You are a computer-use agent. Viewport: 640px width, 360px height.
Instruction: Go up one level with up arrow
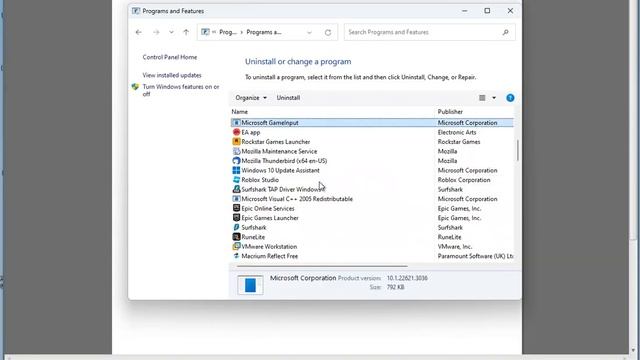(186, 32)
